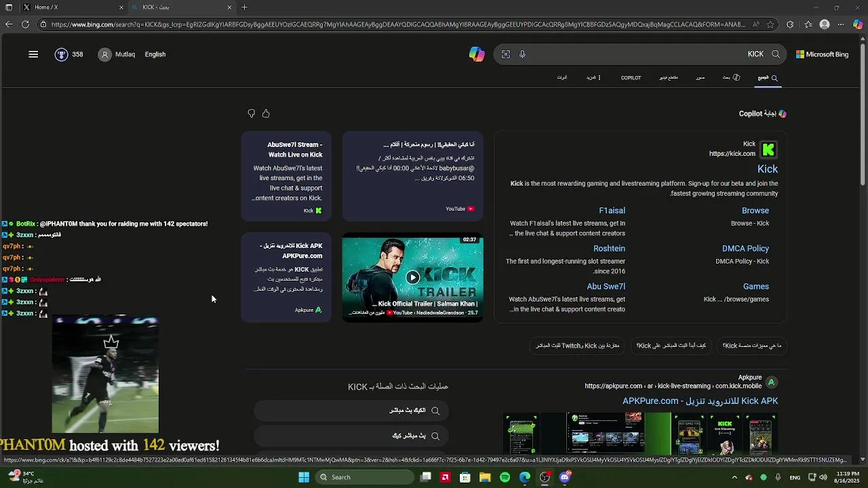
Task: Close the KICK search browser tab
Action: tap(229, 7)
